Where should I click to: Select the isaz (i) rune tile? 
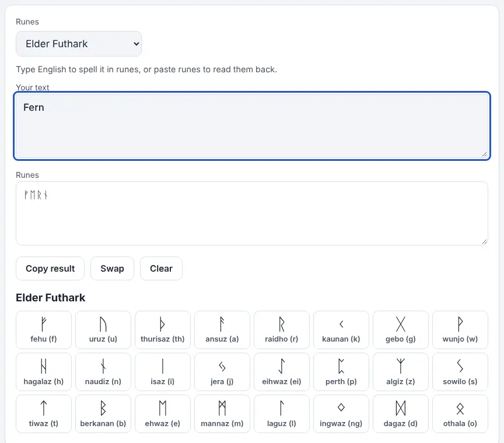click(x=163, y=372)
